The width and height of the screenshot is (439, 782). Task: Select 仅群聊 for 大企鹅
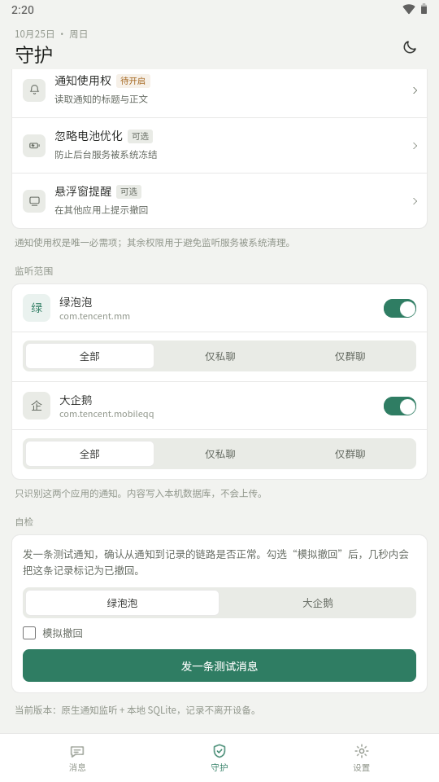[350, 454]
